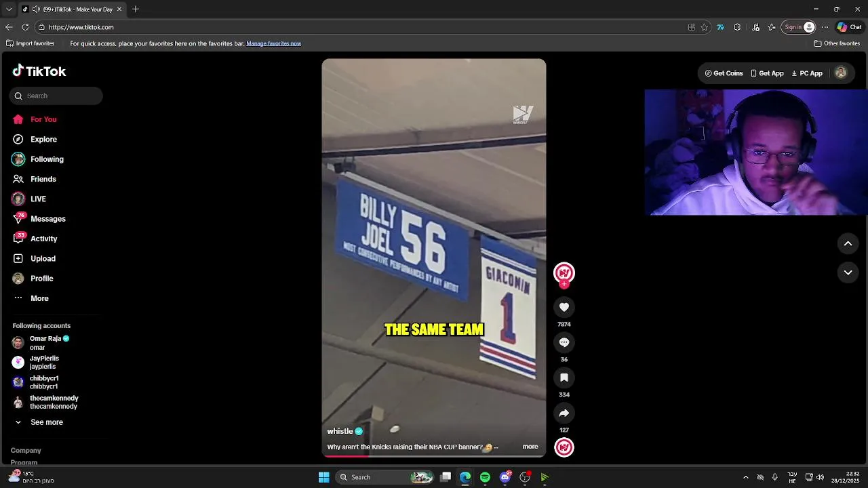868x488 pixels.
Task: Open the For You feed
Action: 34,119
